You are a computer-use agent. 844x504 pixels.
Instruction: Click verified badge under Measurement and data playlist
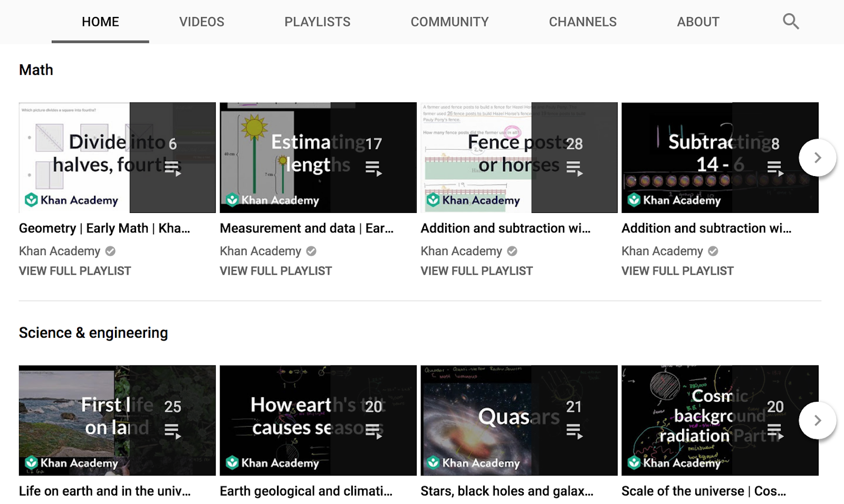click(311, 251)
